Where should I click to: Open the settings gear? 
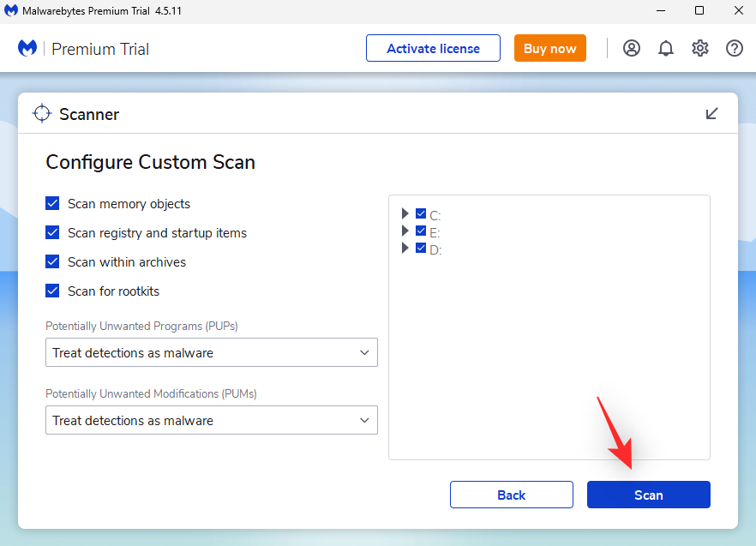click(x=700, y=48)
